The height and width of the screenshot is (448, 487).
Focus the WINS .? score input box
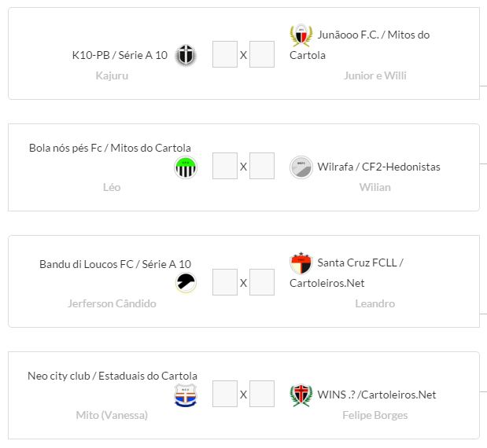point(262,395)
